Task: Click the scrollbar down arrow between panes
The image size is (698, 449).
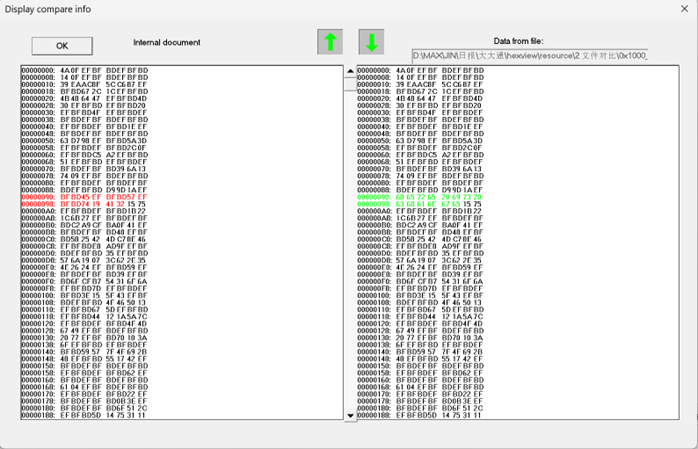Action: point(350,414)
